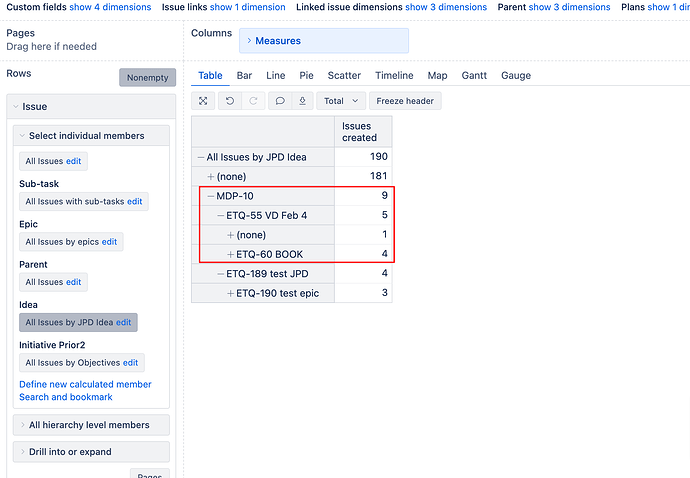Collapse Select individual members section
Screen dimensions: 690x478
pyautogui.click(x=22, y=136)
